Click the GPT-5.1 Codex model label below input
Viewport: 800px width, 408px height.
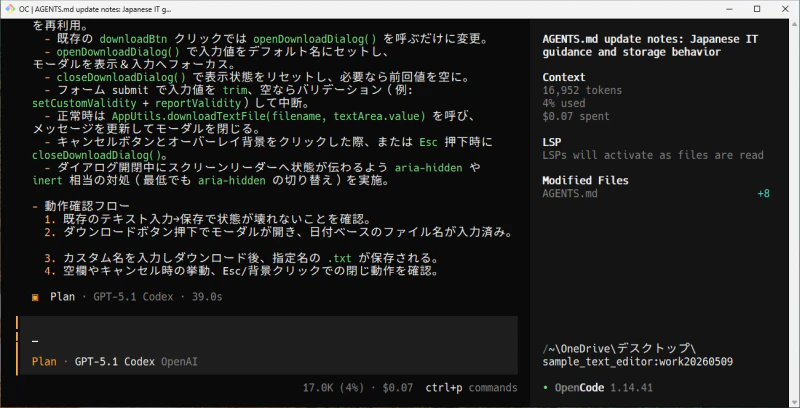(x=115, y=362)
